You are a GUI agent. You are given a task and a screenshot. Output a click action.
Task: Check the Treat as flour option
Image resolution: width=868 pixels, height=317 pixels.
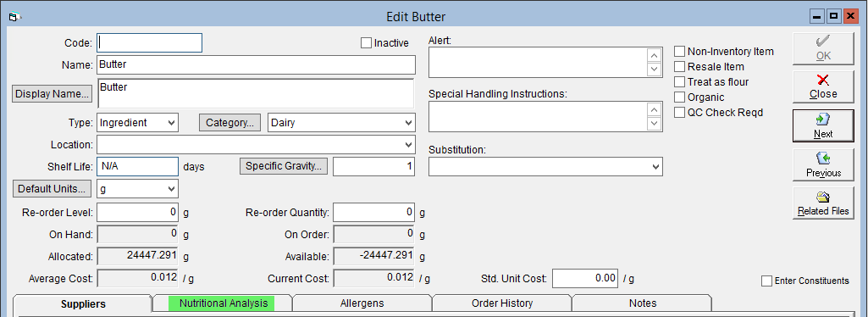click(679, 82)
